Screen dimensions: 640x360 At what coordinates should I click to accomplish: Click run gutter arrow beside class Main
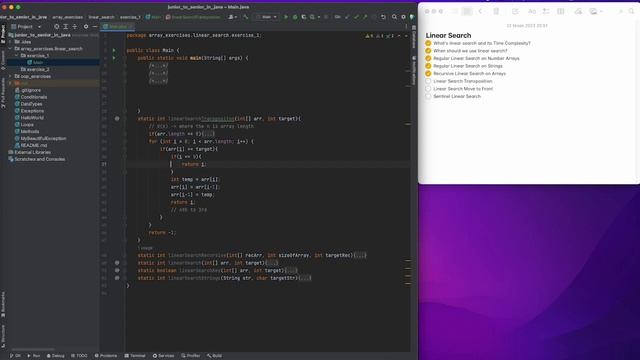coord(114,50)
